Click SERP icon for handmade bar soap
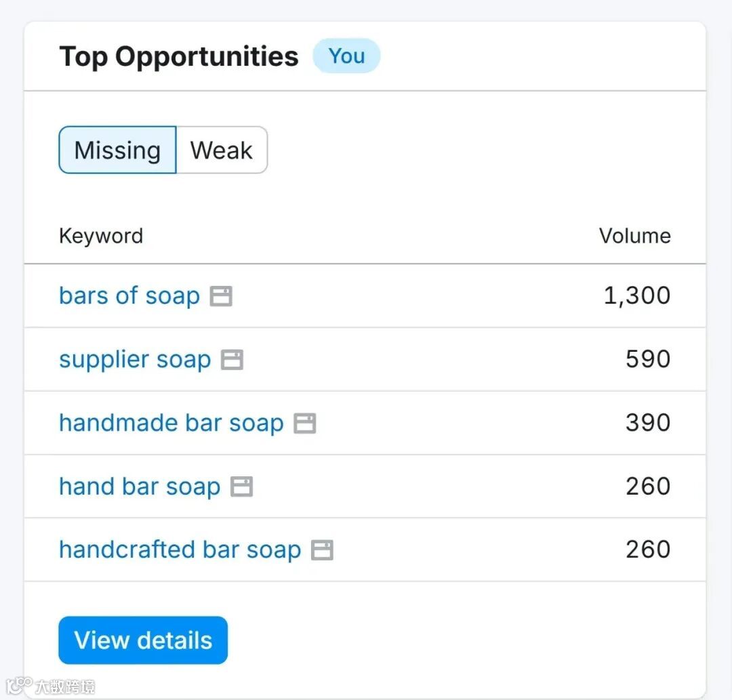Image resolution: width=732 pixels, height=700 pixels. point(305,424)
